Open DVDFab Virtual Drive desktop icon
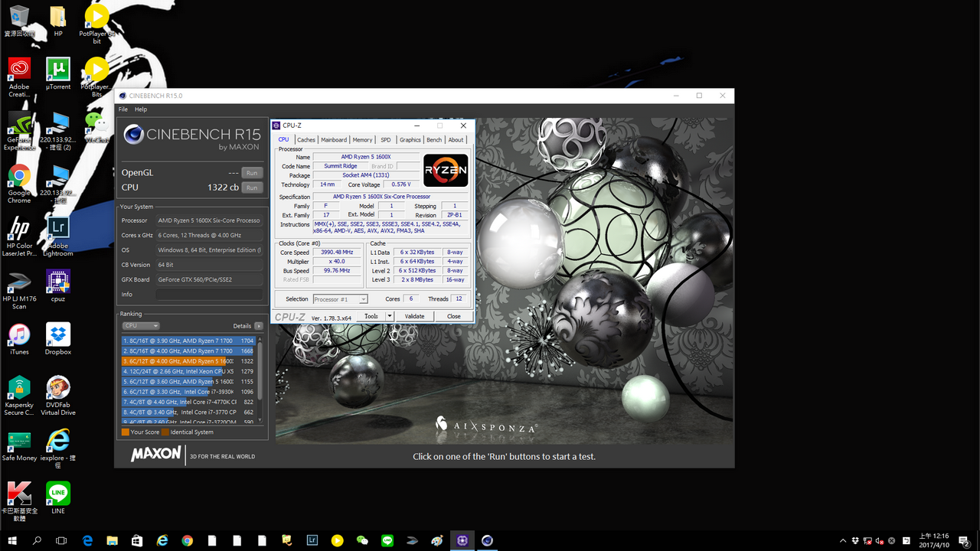The image size is (980, 551). click(58, 396)
